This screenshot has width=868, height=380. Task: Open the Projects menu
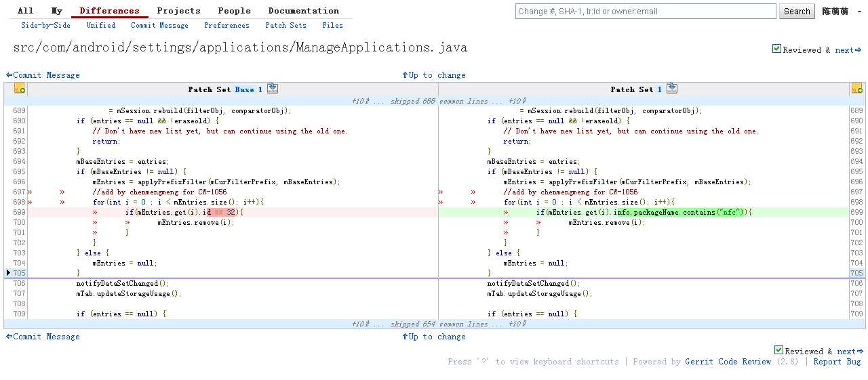pyautogui.click(x=179, y=11)
